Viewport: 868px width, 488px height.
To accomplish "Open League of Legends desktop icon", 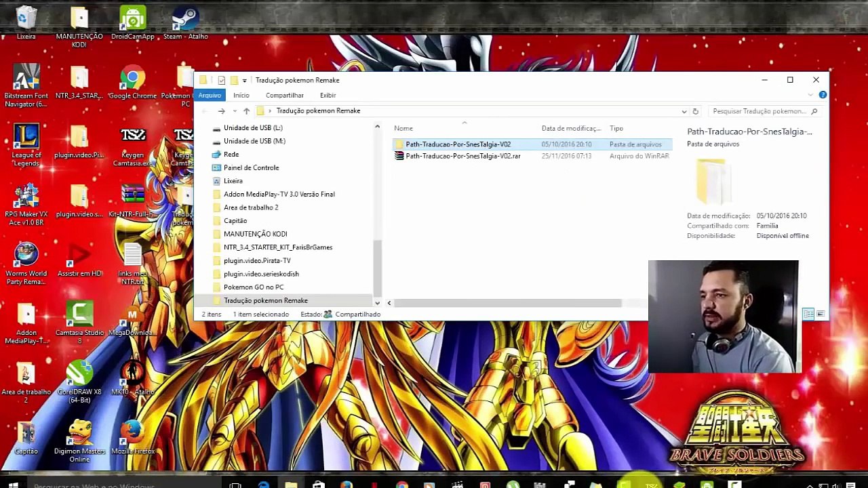I will [26, 144].
